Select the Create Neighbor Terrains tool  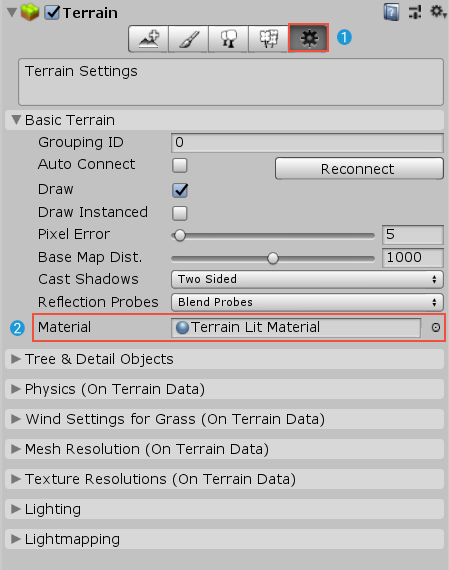coord(148,39)
